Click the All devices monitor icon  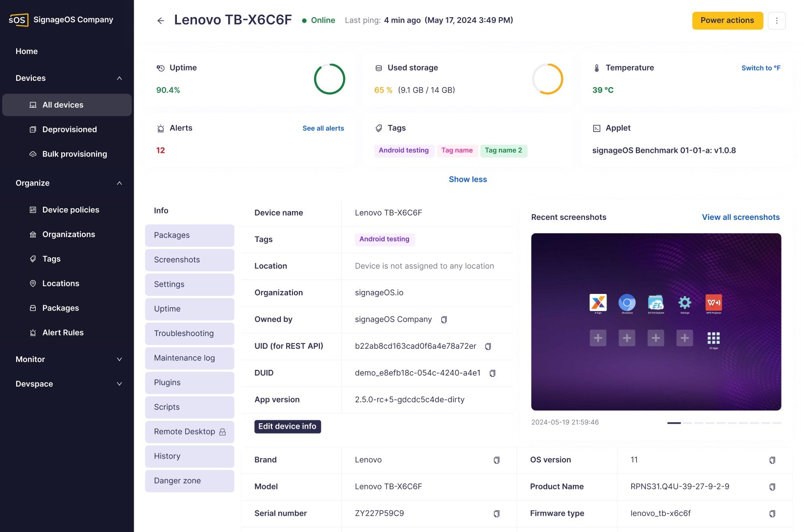click(33, 105)
